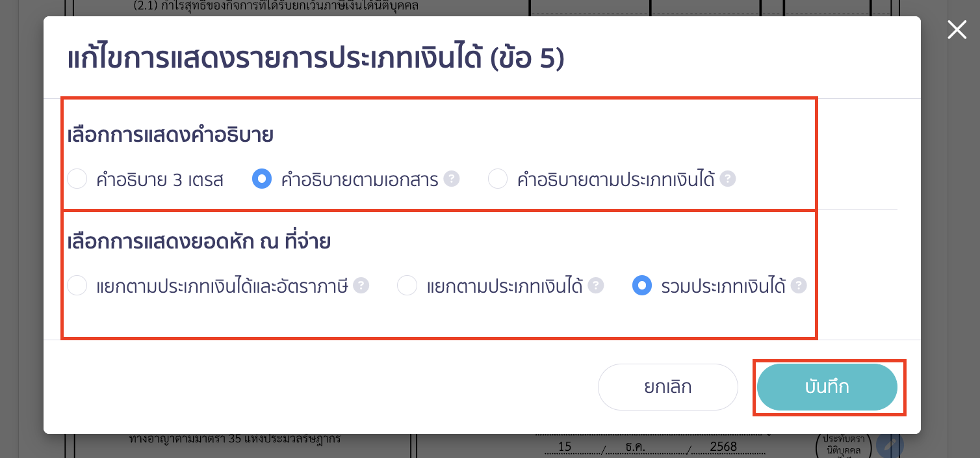Select แยกตามประเภทเงินได้และอัตราภาษี withholding option
Screen dimensions: 980x458
pyautogui.click(x=77, y=285)
